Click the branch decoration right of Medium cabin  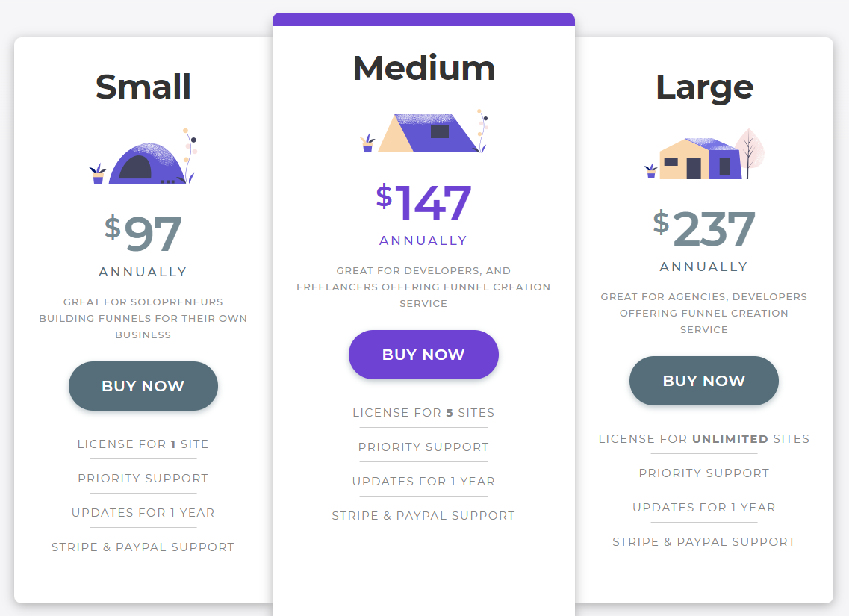(x=482, y=129)
